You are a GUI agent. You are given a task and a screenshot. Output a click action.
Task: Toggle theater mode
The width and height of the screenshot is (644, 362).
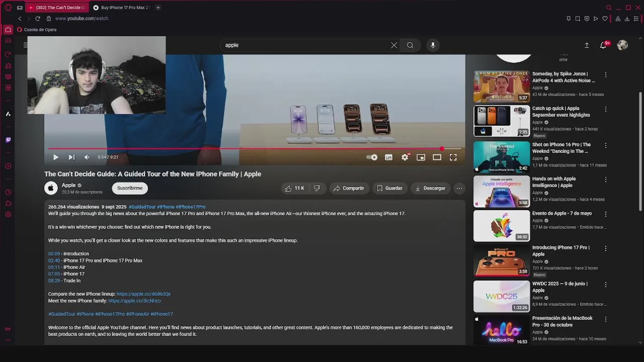(x=437, y=157)
